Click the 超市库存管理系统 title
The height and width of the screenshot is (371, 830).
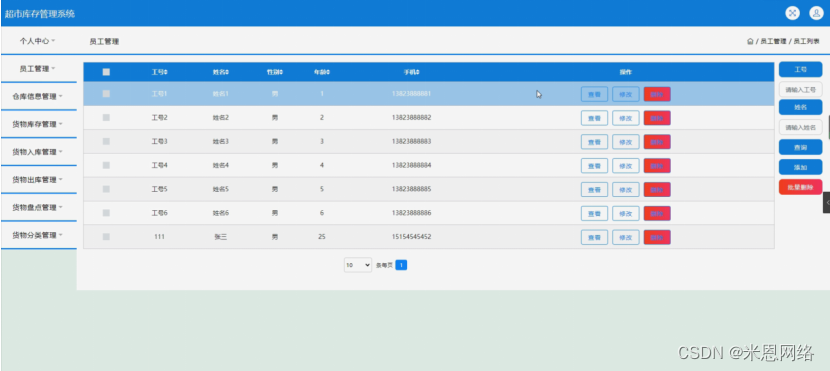40,14
